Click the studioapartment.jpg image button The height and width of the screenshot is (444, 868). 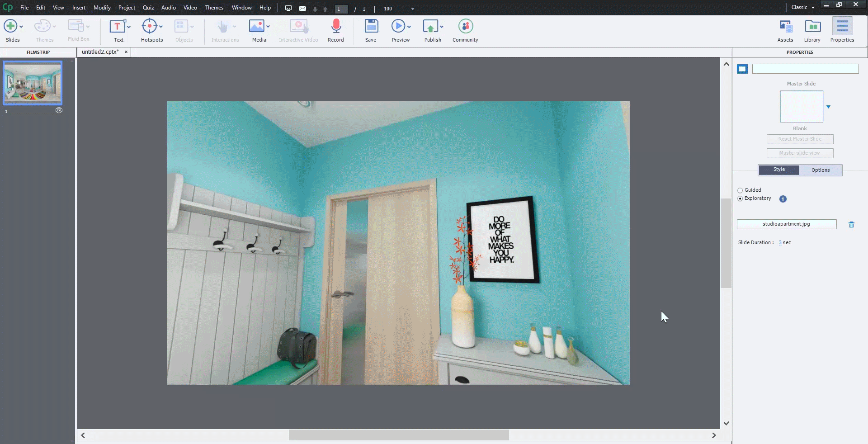pyautogui.click(x=786, y=224)
